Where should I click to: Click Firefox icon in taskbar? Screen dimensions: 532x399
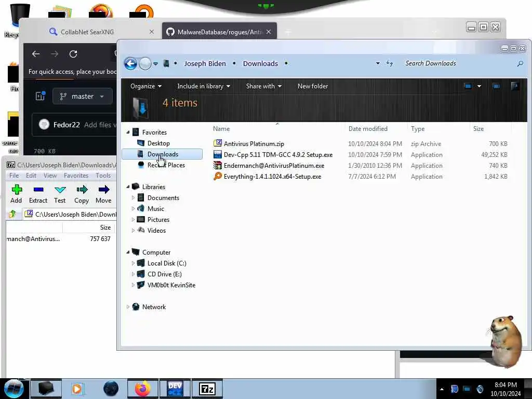coord(143,389)
